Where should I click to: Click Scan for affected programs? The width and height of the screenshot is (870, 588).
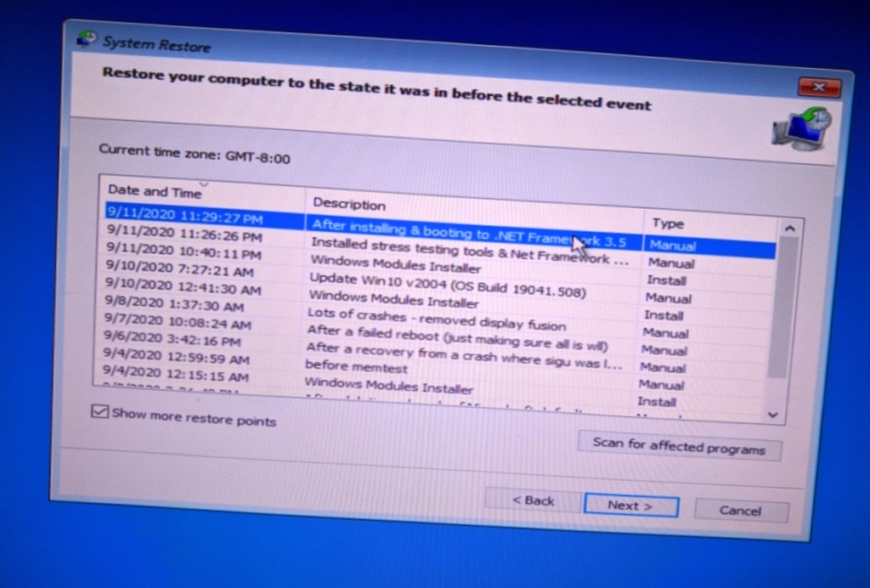click(679, 446)
